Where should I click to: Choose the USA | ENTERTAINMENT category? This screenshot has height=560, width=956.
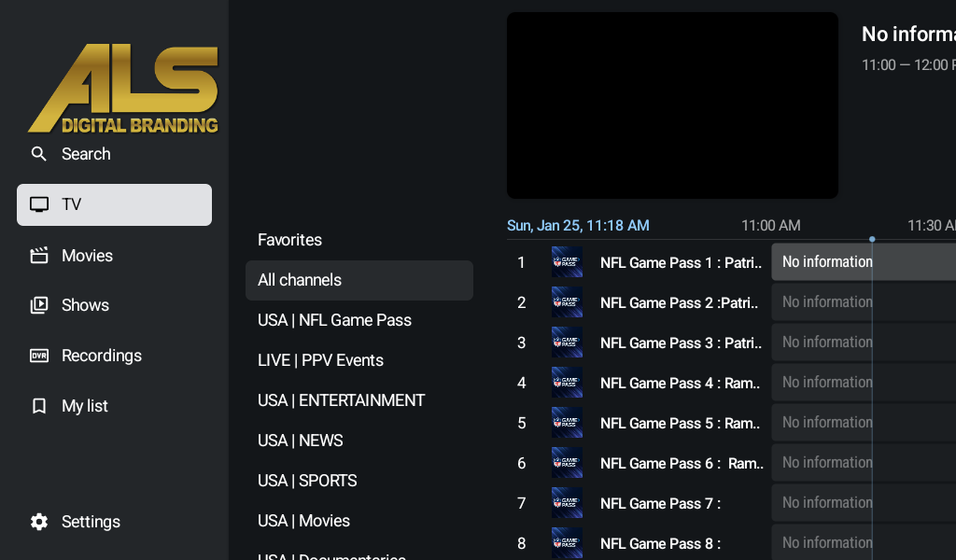(x=341, y=400)
